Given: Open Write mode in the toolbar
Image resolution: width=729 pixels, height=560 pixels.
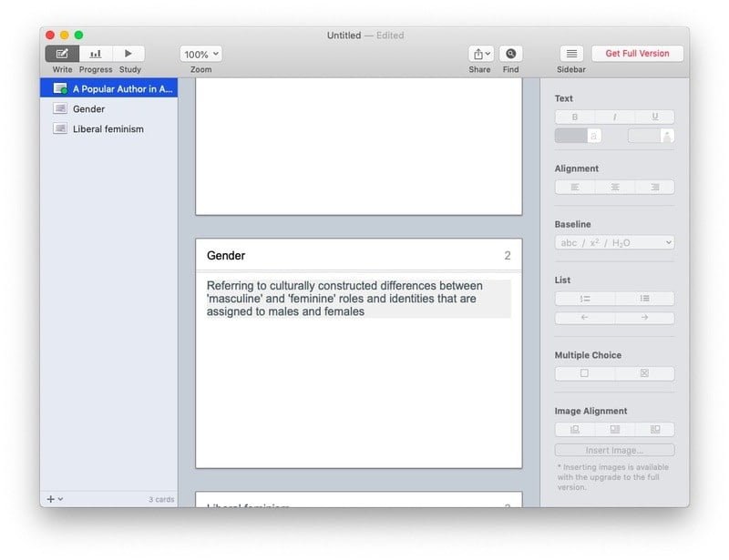Looking at the screenshot, I should 61,54.
